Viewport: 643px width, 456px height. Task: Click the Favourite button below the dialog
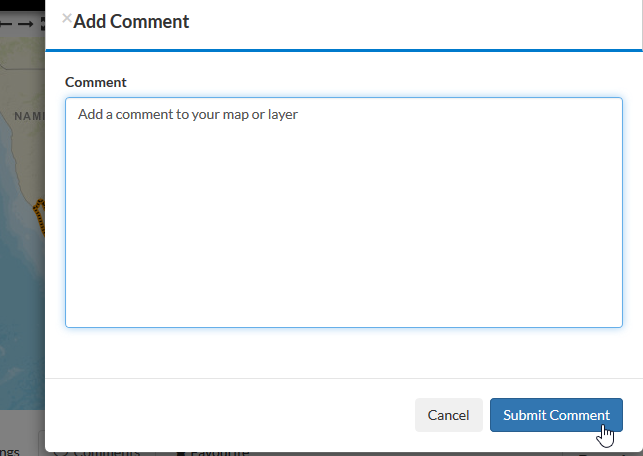click(x=213, y=453)
